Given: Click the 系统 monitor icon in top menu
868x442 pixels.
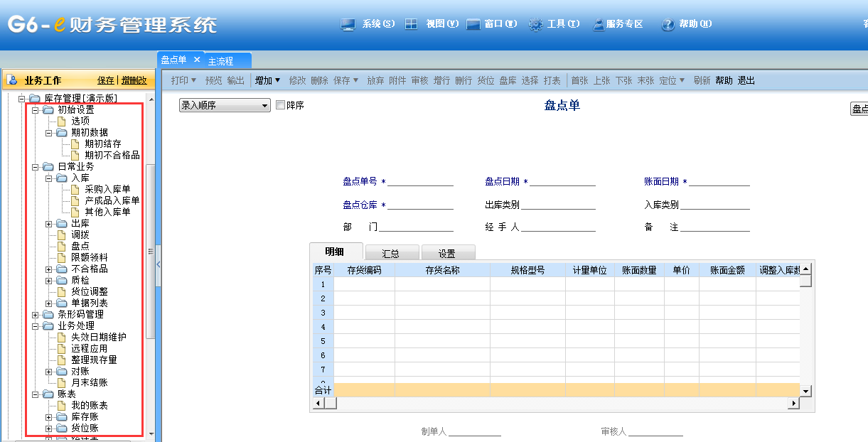Looking at the screenshot, I should click(348, 24).
